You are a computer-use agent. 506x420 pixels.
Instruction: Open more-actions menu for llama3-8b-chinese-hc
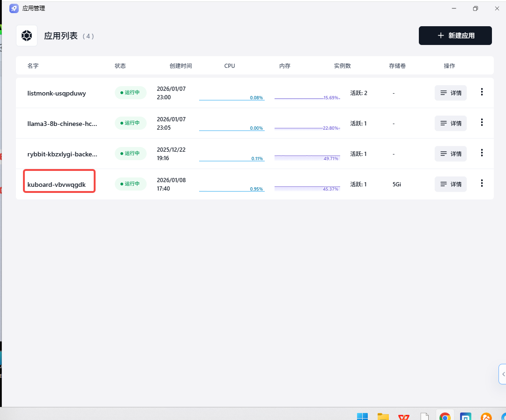click(482, 122)
